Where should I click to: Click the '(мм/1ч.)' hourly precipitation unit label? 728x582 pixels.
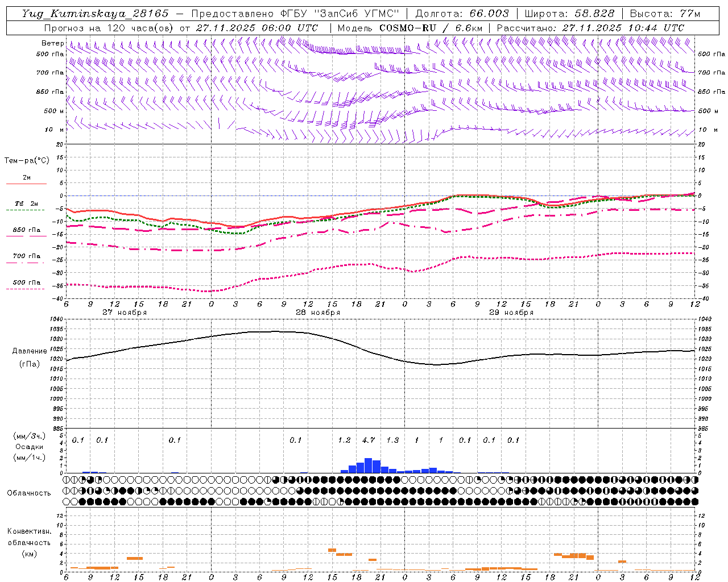(30, 458)
